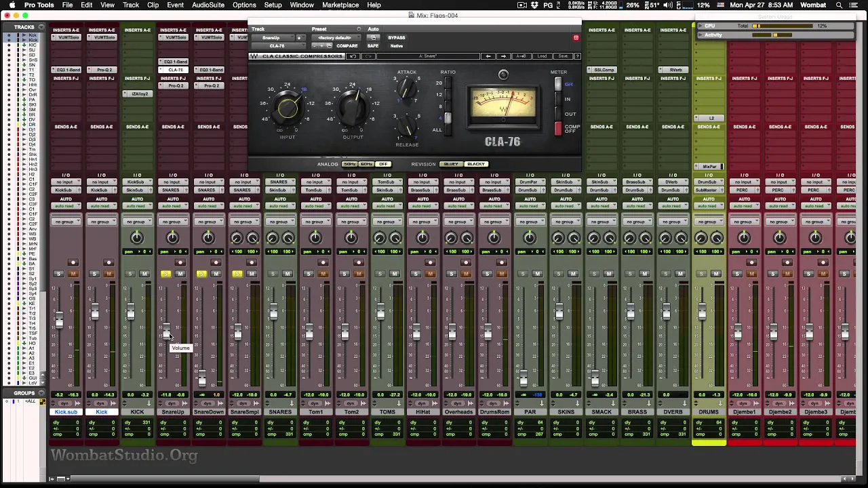The width and height of the screenshot is (868, 488).
Task: Mute the Kick.sub track
Action: coord(73,274)
